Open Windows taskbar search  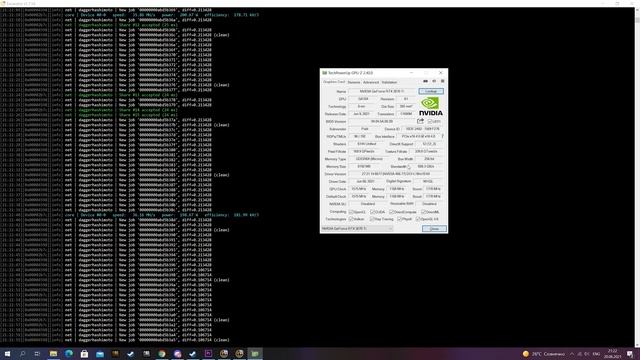pyautogui.click(x=22, y=353)
